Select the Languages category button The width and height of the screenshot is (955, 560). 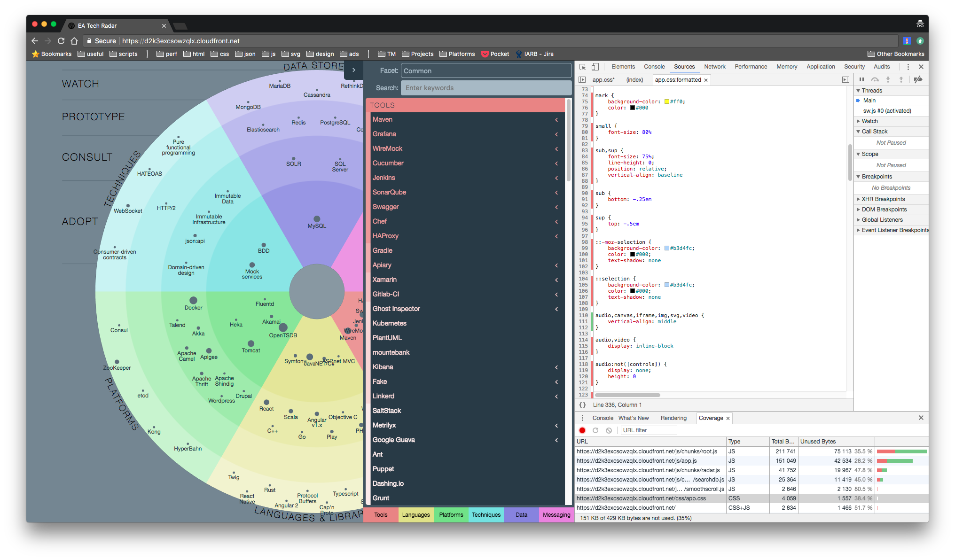coord(415,515)
